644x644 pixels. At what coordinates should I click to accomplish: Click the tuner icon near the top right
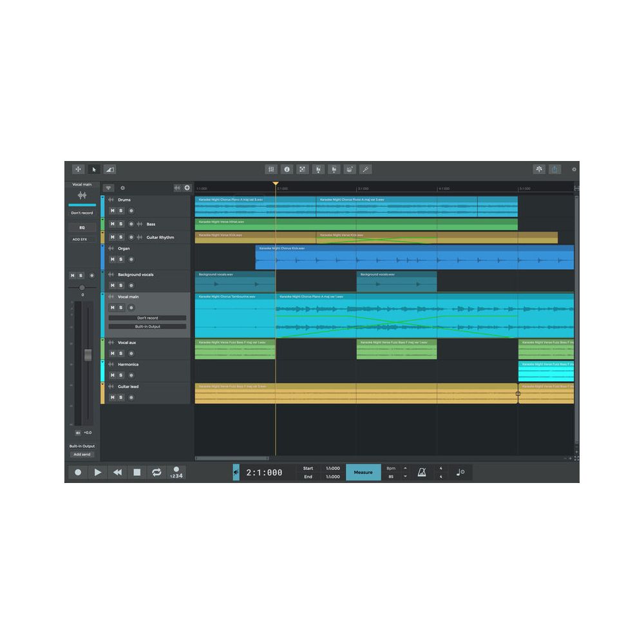pyautogui.click(x=539, y=169)
